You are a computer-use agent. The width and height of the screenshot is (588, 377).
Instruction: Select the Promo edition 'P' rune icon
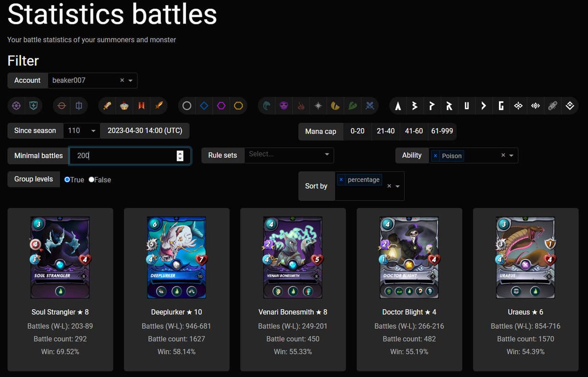[x=432, y=106]
